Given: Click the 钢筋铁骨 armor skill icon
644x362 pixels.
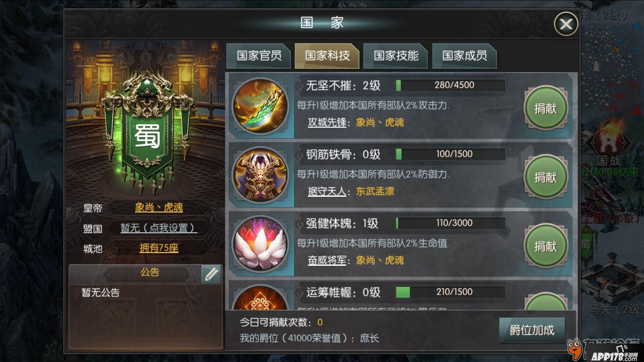Looking at the screenshot, I should (261, 175).
